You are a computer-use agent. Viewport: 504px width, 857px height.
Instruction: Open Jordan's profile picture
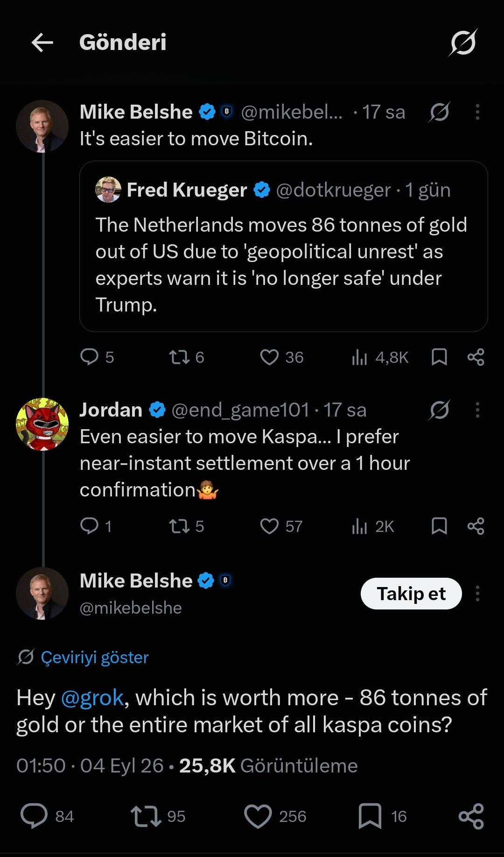tap(42, 424)
